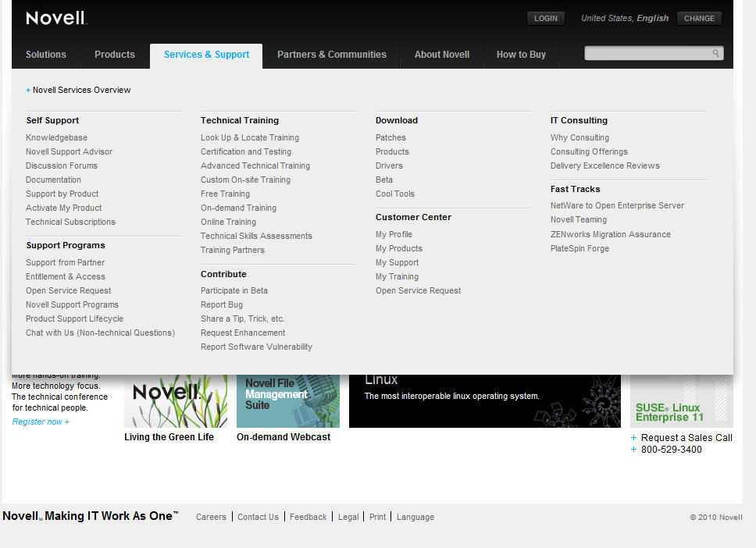Open the Products menu
This screenshot has width=756, height=548.
point(115,55)
